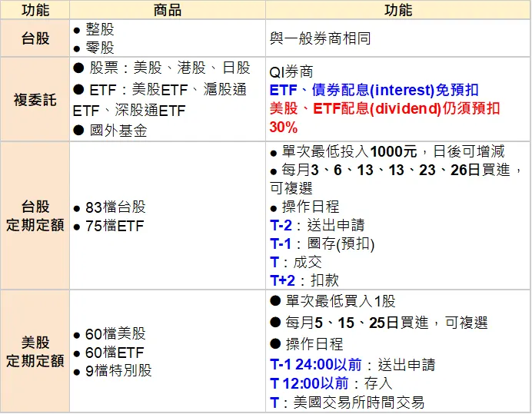The width and height of the screenshot is (532, 414).
Task: Click the 單次最低買入1股 line
Action: click(341, 301)
